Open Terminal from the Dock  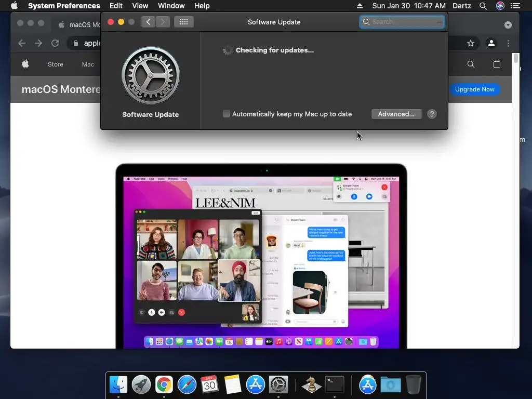[335, 385]
